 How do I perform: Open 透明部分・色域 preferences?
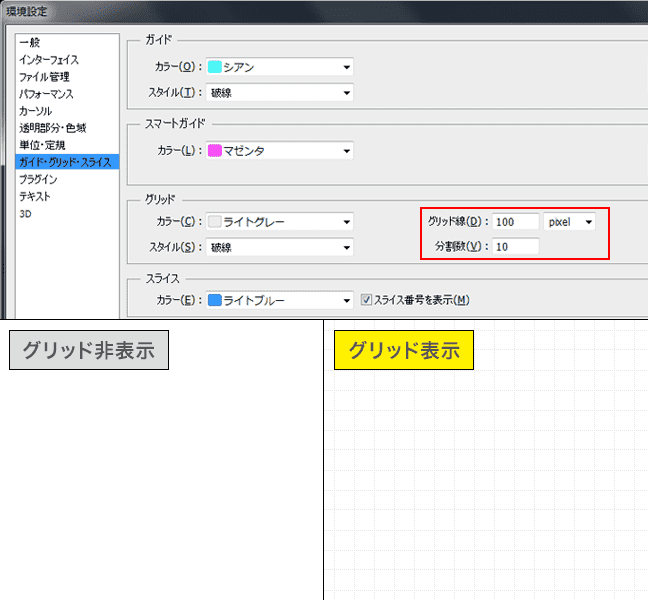click(x=52, y=128)
